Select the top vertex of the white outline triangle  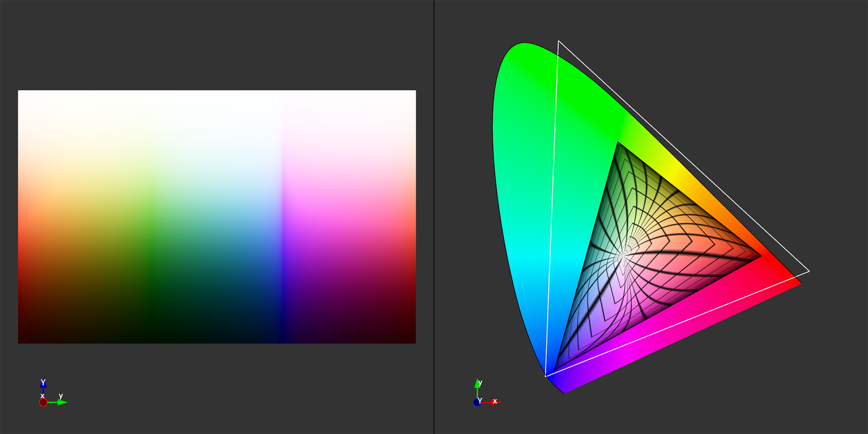tap(559, 41)
